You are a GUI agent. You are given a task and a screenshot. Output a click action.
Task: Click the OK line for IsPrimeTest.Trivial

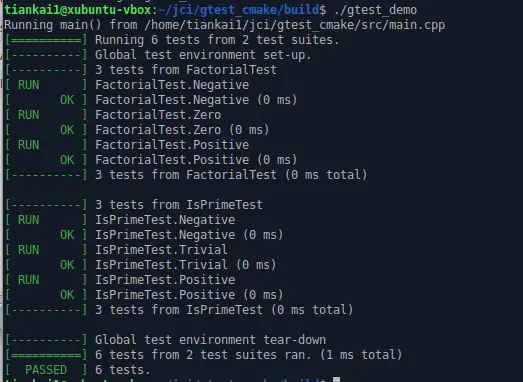click(x=140, y=265)
